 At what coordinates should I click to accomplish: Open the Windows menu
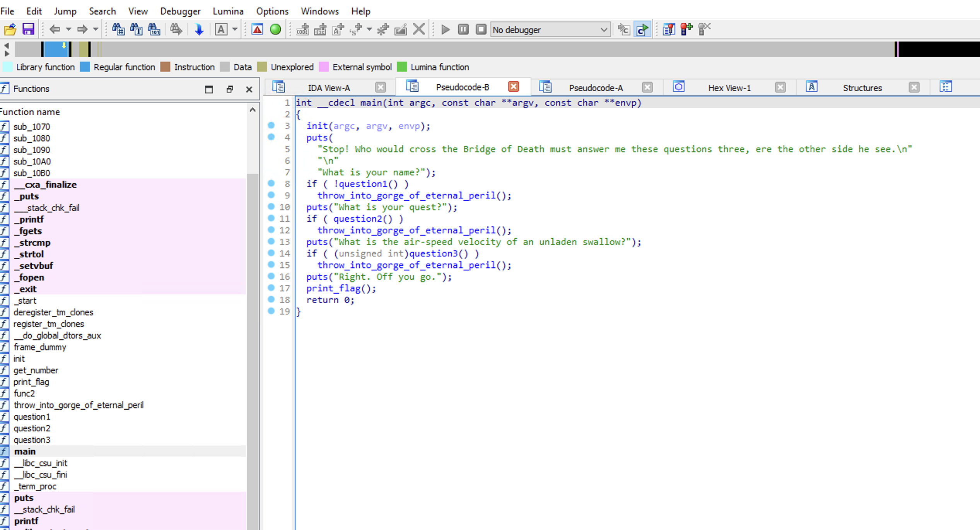320,11
